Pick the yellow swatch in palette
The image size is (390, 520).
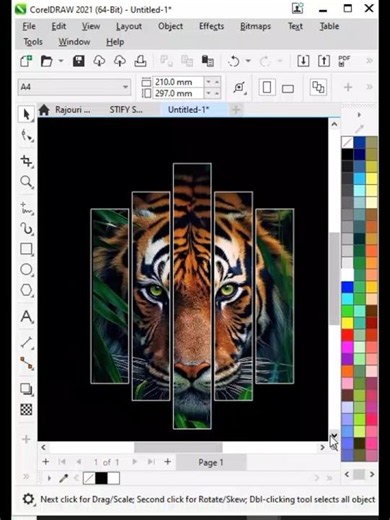(347, 323)
